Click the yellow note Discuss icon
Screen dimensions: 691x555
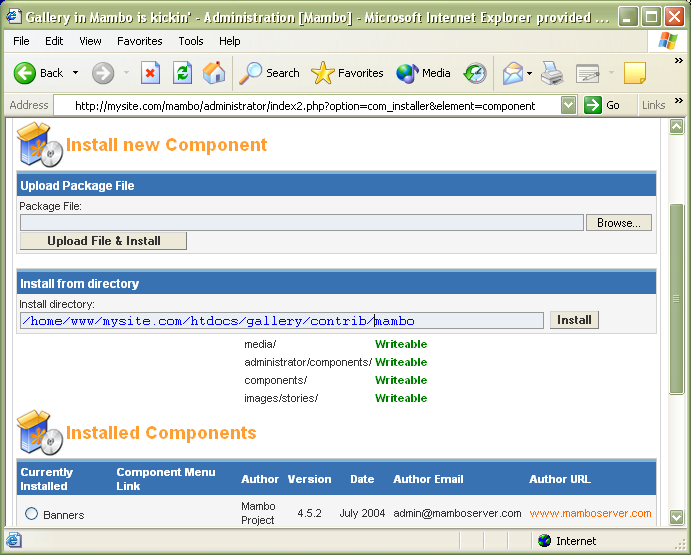(x=635, y=73)
